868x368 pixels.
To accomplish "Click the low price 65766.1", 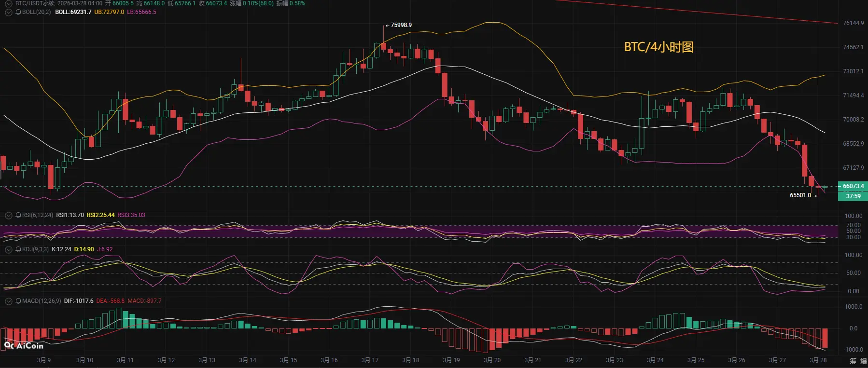I will [x=185, y=3].
